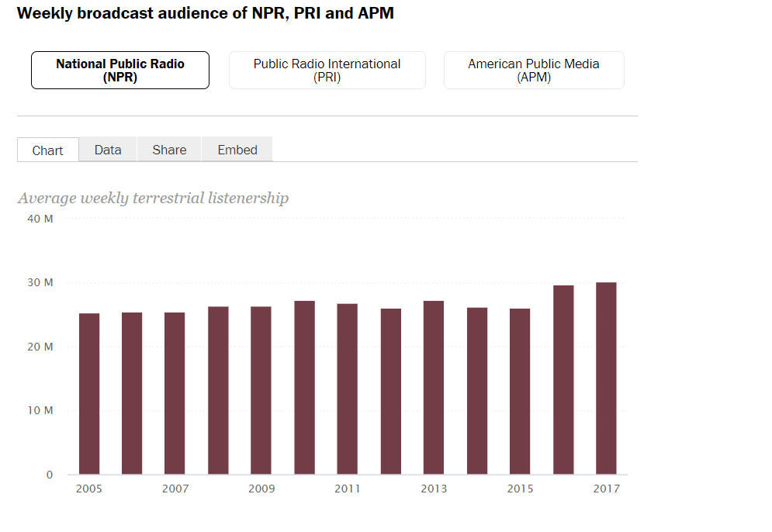Show American Public Media (APM) data

point(534,71)
